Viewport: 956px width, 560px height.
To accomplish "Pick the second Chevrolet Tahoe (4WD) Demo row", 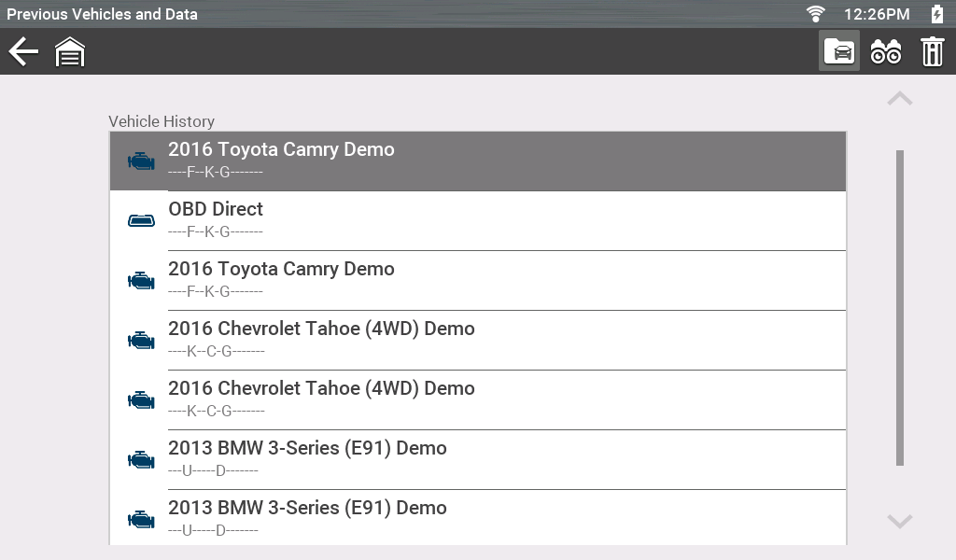I will coord(477,399).
